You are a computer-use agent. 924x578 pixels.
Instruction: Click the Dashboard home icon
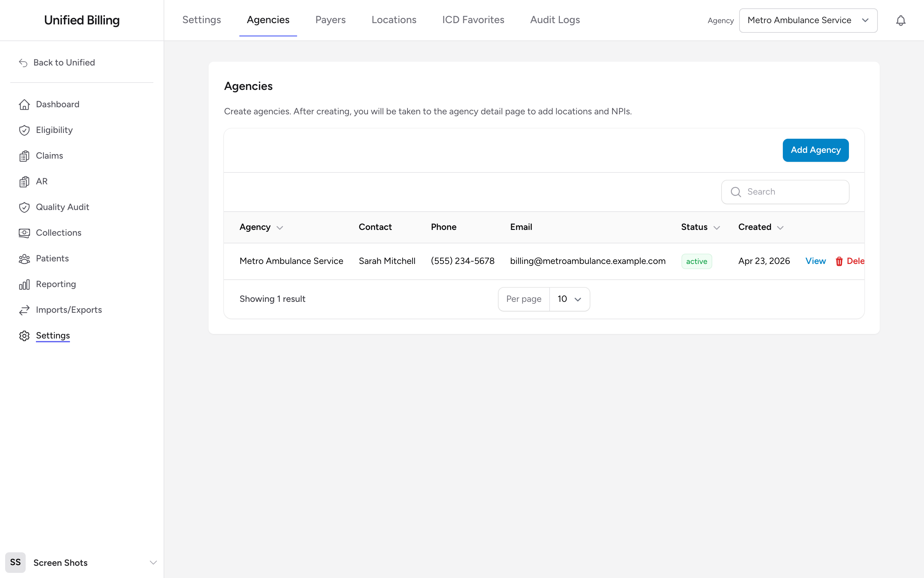(x=24, y=104)
